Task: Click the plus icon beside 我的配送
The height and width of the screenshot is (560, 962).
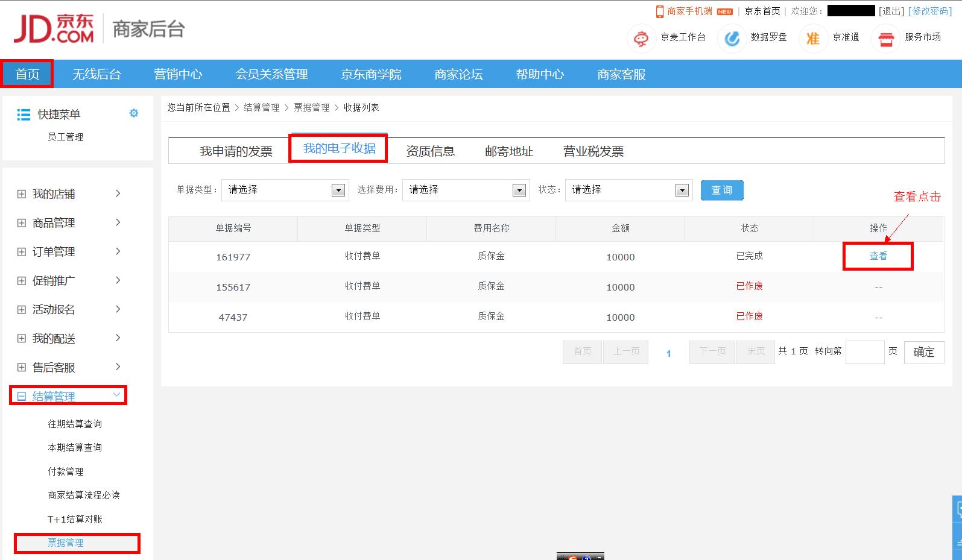Action: pyautogui.click(x=22, y=339)
